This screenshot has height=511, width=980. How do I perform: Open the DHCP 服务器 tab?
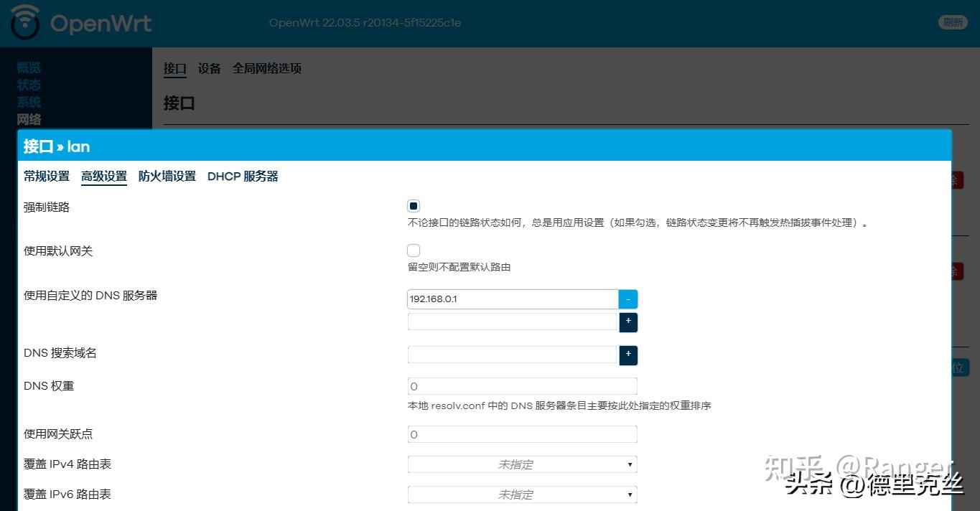pyautogui.click(x=242, y=176)
